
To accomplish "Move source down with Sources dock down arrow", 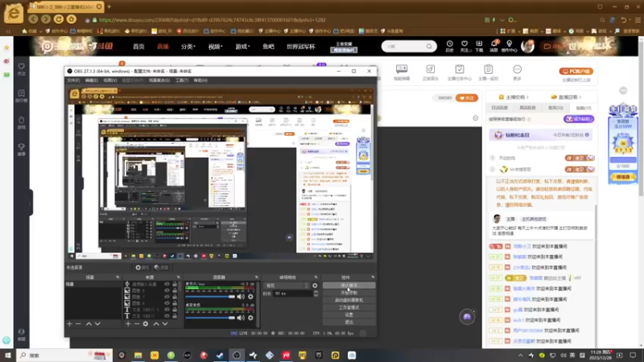I will click(165, 324).
